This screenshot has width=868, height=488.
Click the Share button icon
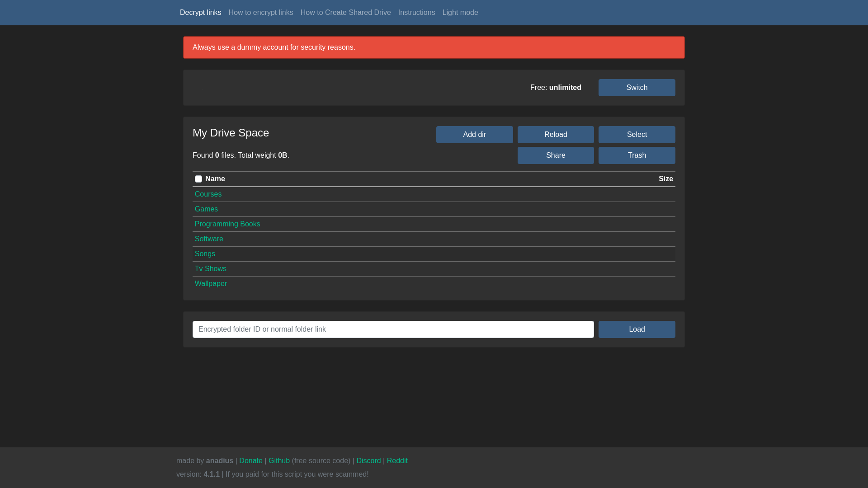(556, 155)
